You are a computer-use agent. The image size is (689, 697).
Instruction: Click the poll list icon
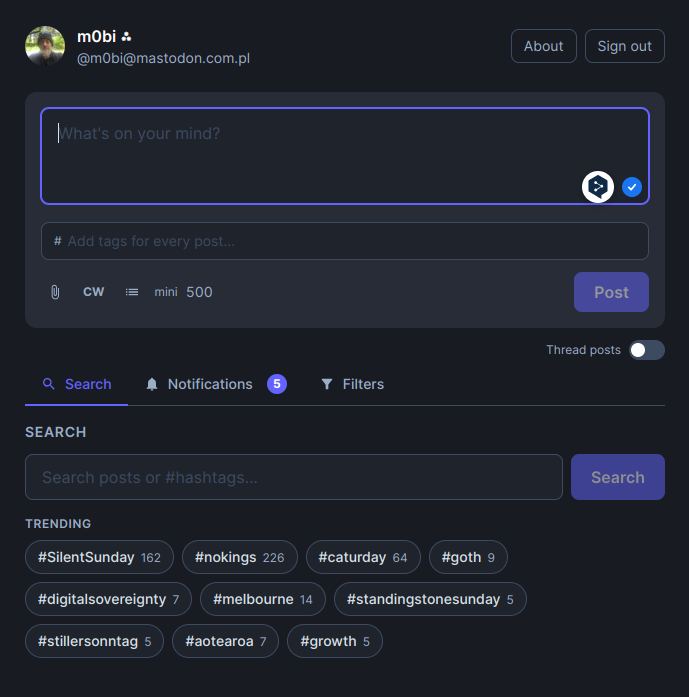point(132,292)
